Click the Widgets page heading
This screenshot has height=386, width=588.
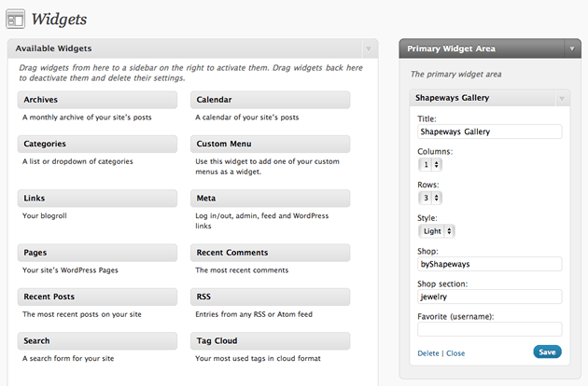tap(59, 20)
